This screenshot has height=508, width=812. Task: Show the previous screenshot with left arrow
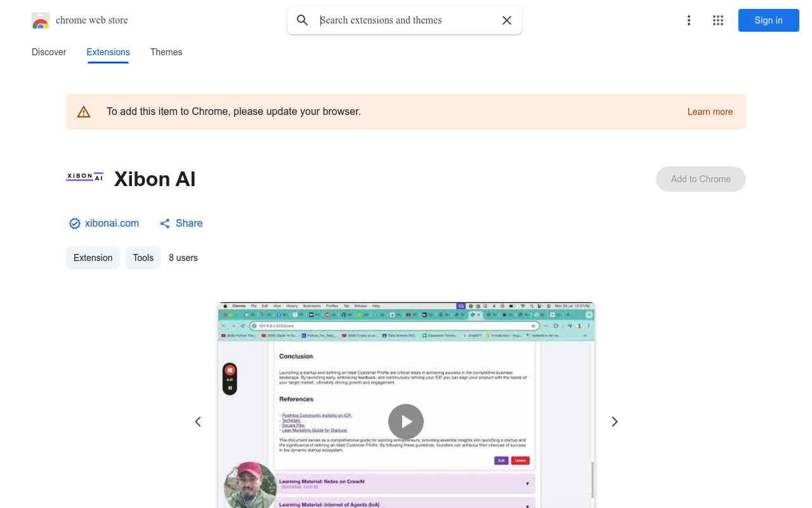(198, 422)
